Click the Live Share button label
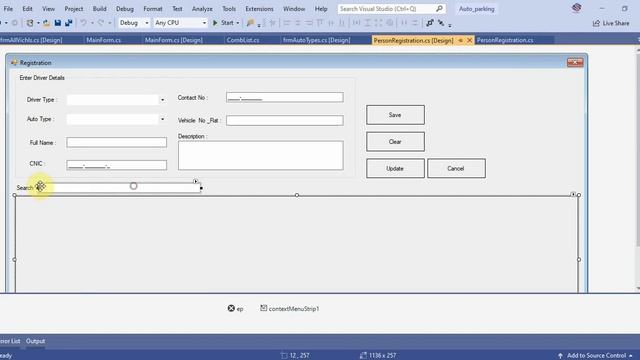 pos(616,23)
